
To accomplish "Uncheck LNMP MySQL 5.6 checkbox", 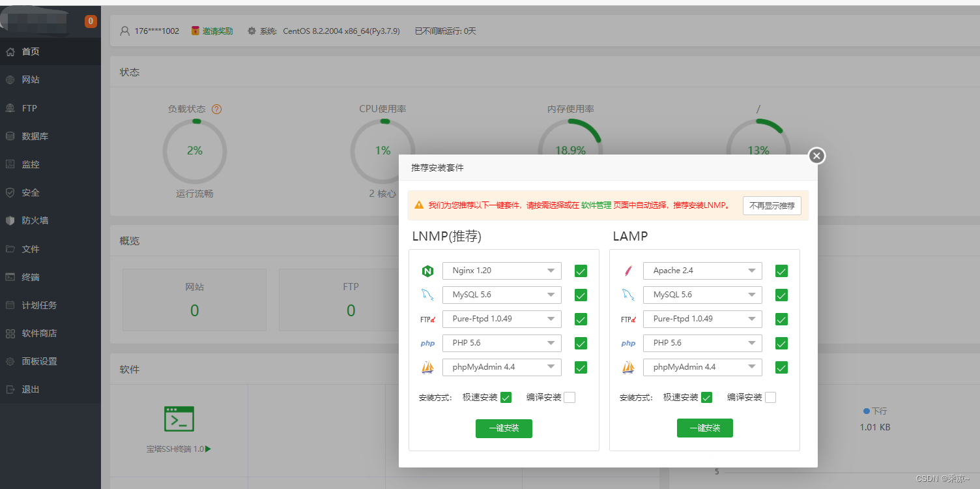I will click(x=581, y=295).
